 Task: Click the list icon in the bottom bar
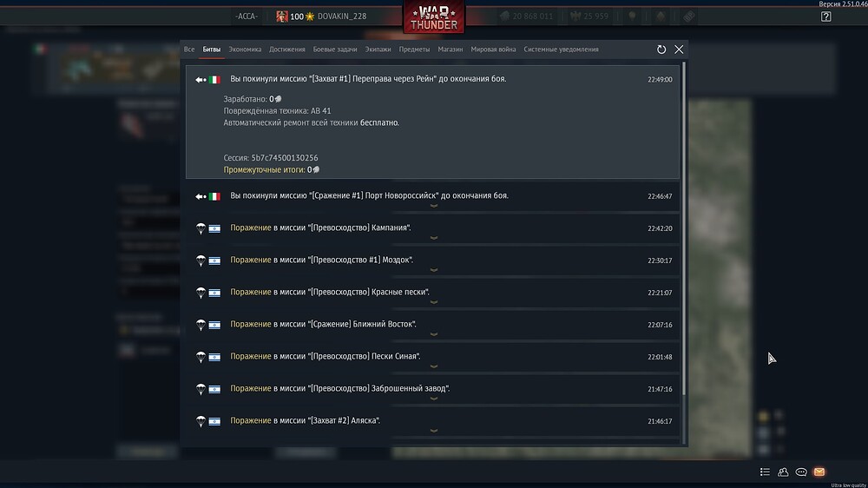pyautogui.click(x=765, y=472)
